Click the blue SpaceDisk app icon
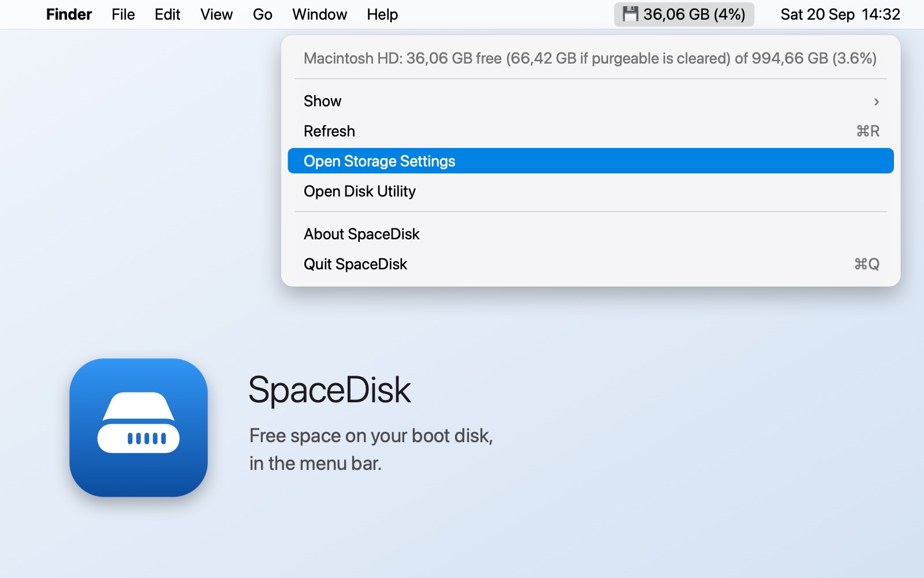This screenshot has height=578, width=924. (x=139, y=428)
